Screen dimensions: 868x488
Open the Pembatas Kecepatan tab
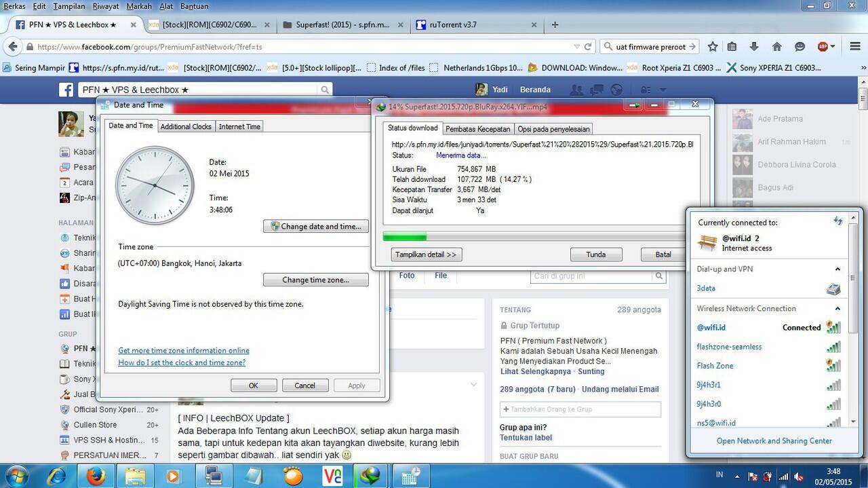click(x=477, y=129)
